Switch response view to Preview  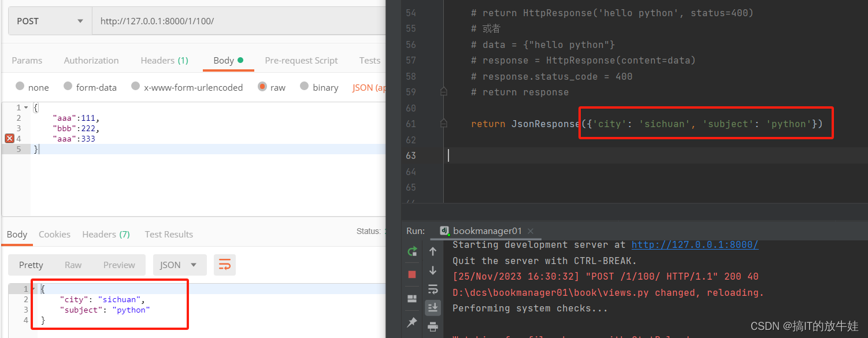click(119, 265)
